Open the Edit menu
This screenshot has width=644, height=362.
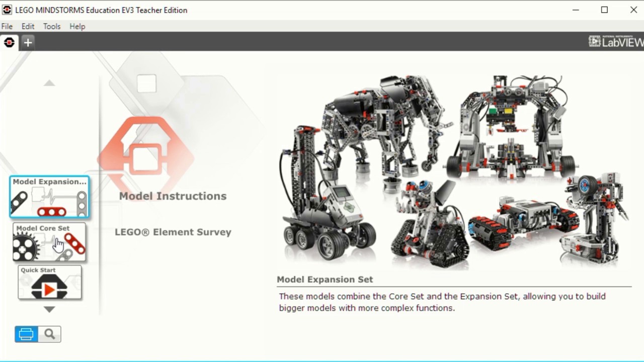click(28, 26)
